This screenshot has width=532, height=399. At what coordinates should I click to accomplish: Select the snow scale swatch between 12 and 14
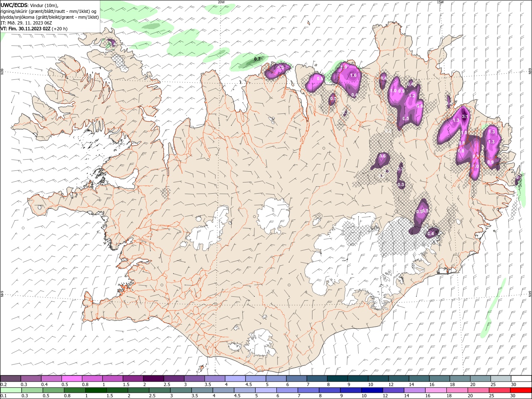398,378
